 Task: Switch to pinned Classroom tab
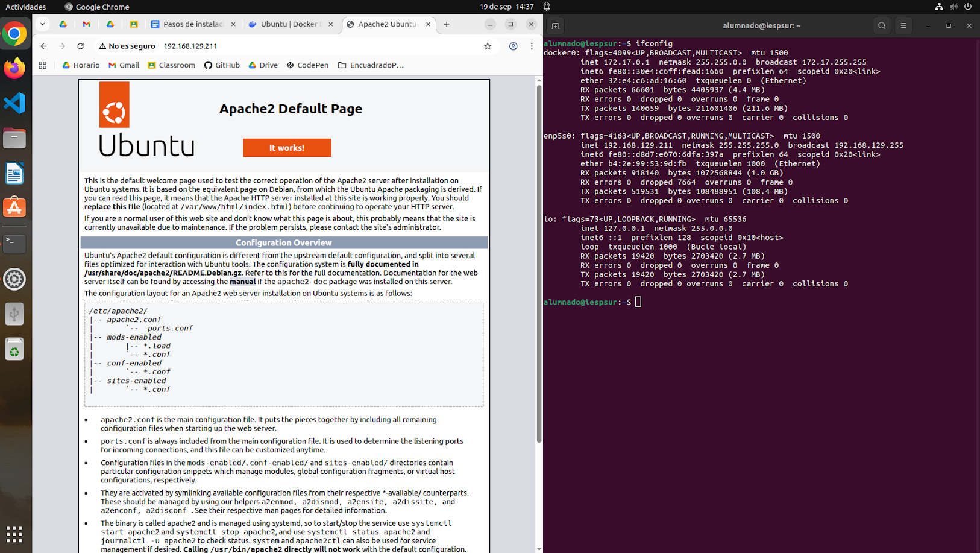point(134,24)
